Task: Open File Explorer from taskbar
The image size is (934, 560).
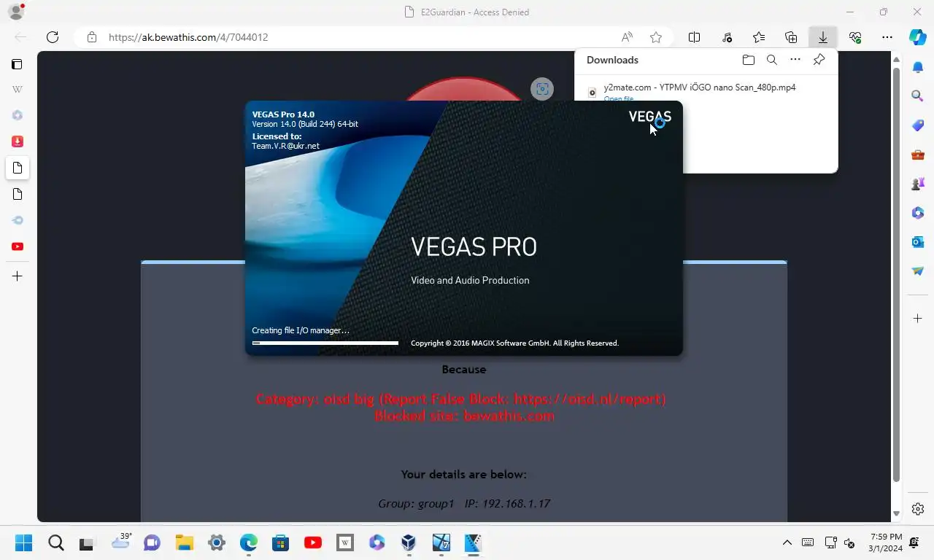Action: [185, 542]
